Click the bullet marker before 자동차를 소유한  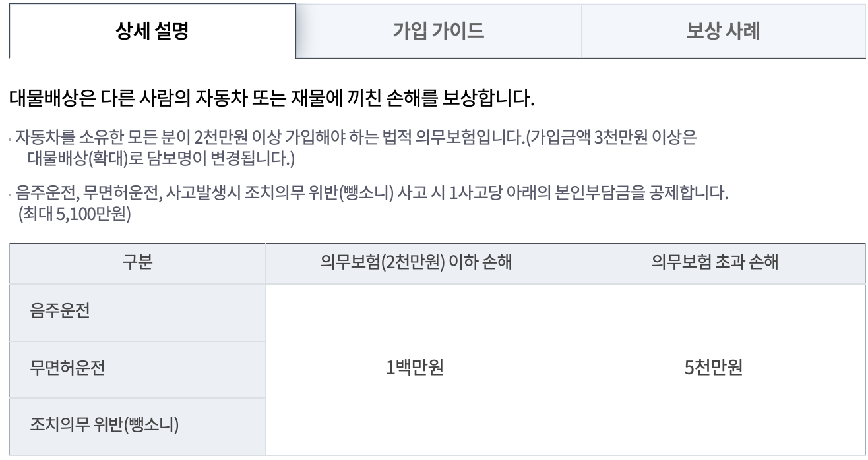coord(12,139)
